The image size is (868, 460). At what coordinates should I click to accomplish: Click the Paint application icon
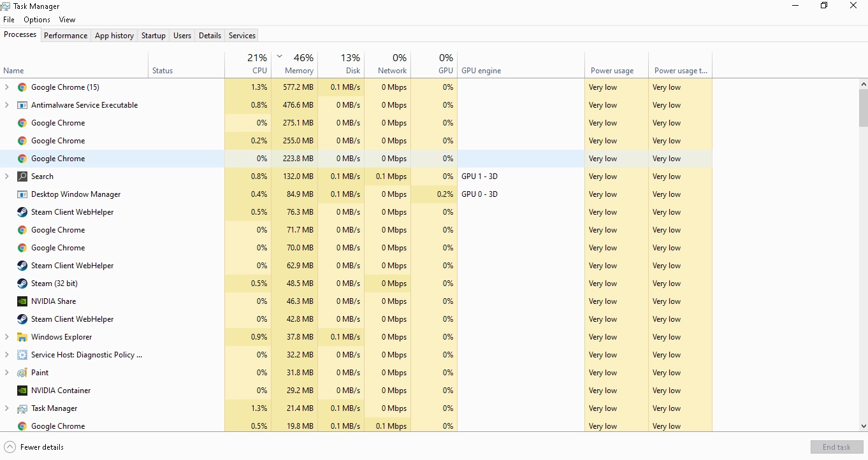pos(22,373)
